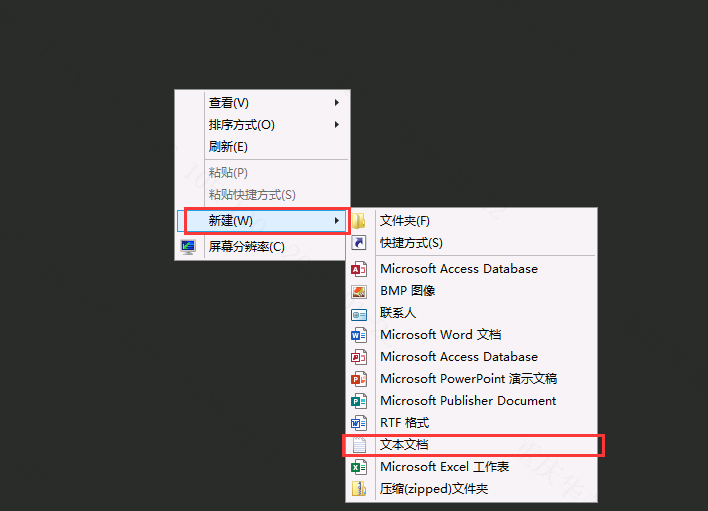Click the shortcut arrow icon for 快捷方式(S)

[359, 243]
